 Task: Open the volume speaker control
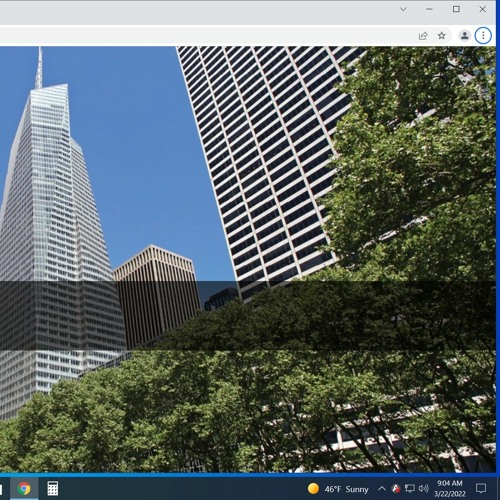coord(424,489)
